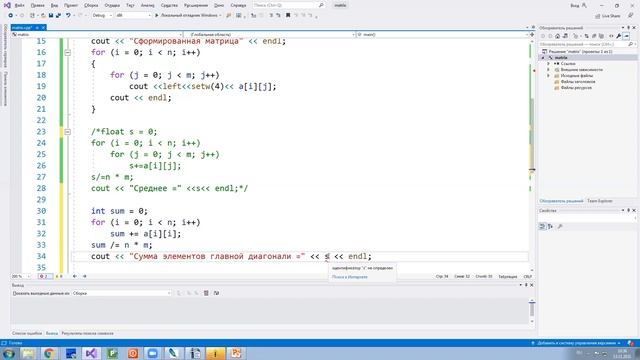Open the Файл menu

click(x=19, y=5)
